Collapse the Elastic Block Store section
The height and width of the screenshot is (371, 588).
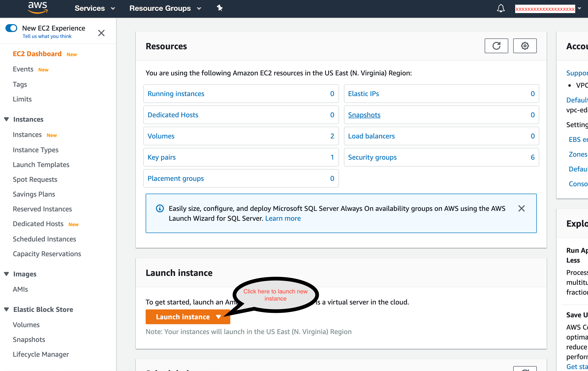click(6, 309)
